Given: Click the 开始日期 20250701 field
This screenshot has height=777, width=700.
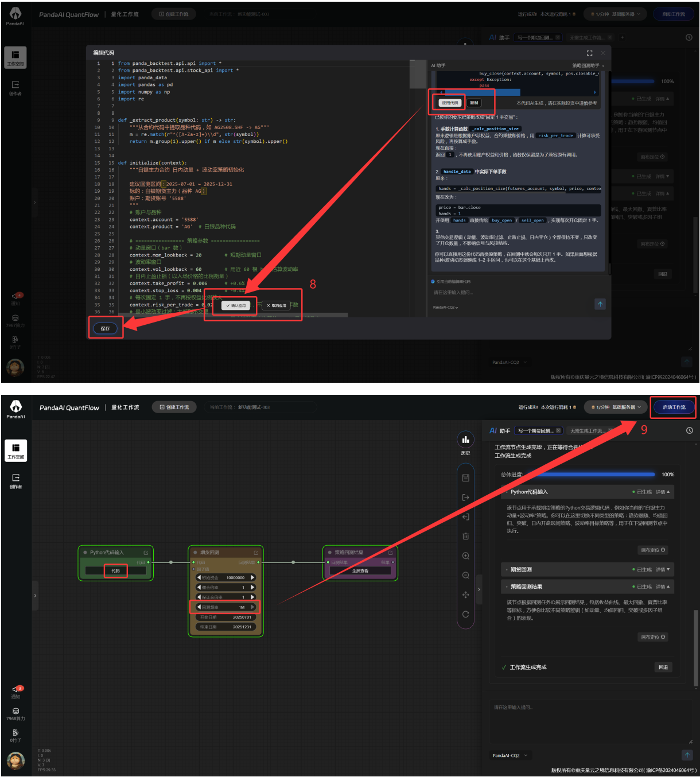Looking at the screenshot, I should [225, 617].
